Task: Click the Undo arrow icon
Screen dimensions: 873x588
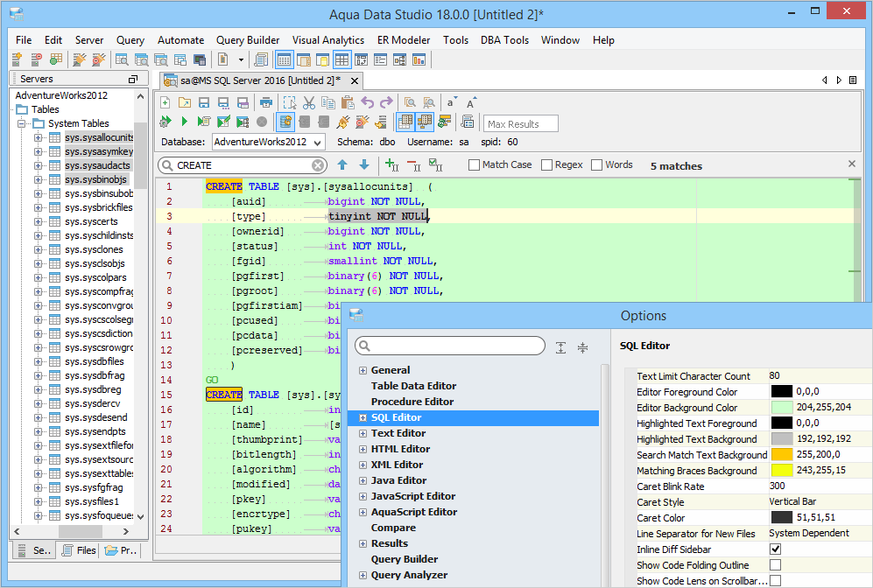Action: [x=368, y=102]
